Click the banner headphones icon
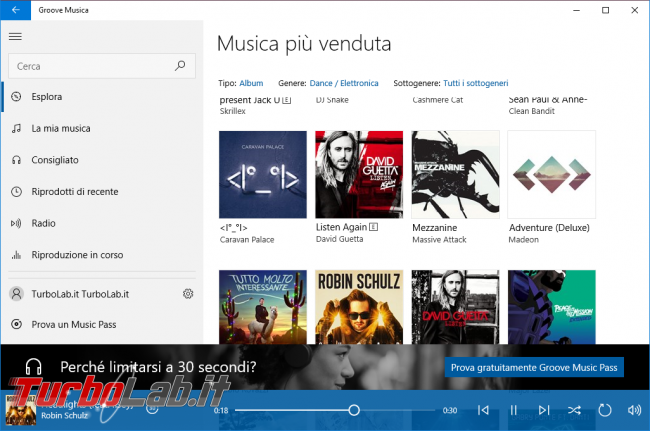Viewport: 650px width, 431px height. (x=34, y=367)
